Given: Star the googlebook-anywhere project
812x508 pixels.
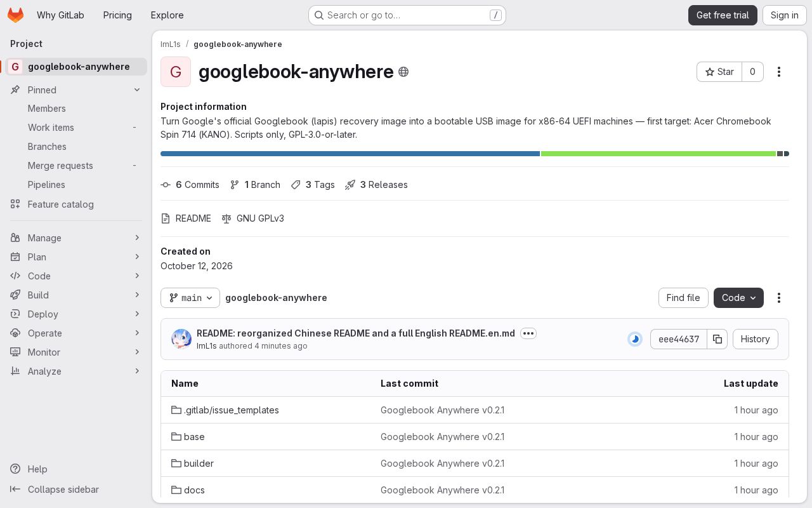Looking at the screenshot, I should point(719,72).
